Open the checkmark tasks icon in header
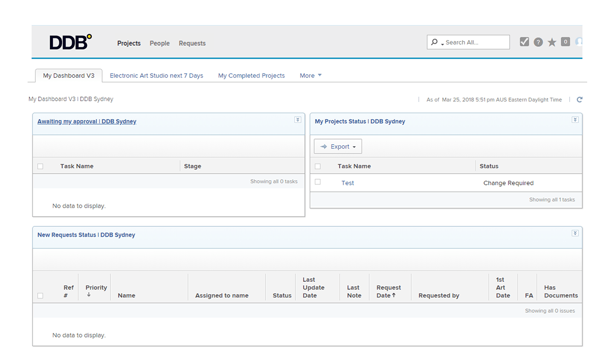Viewport: 614px width, 364px height. click(x=525, y=42)
